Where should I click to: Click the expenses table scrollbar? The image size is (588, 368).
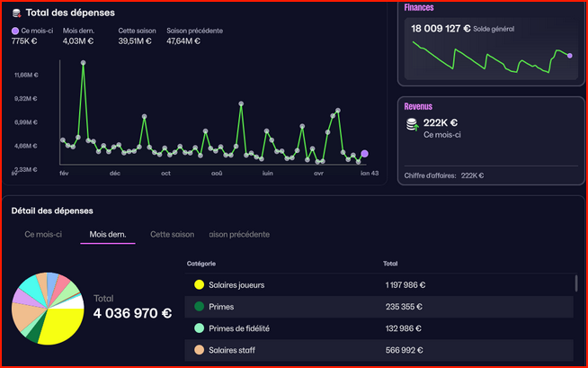click(x=575, y=283)
